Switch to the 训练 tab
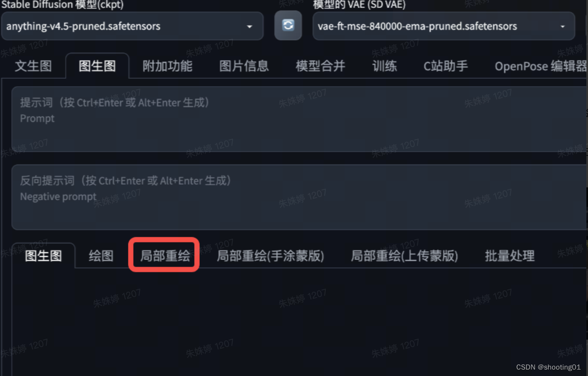588x376 pixels. (384, 66)
